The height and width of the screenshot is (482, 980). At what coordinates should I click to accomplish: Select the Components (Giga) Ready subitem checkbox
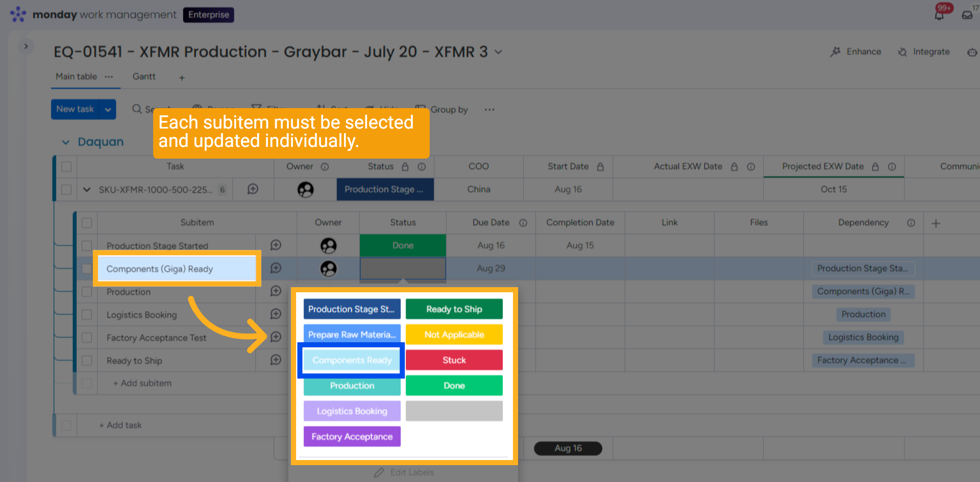[x=87, y=269]
